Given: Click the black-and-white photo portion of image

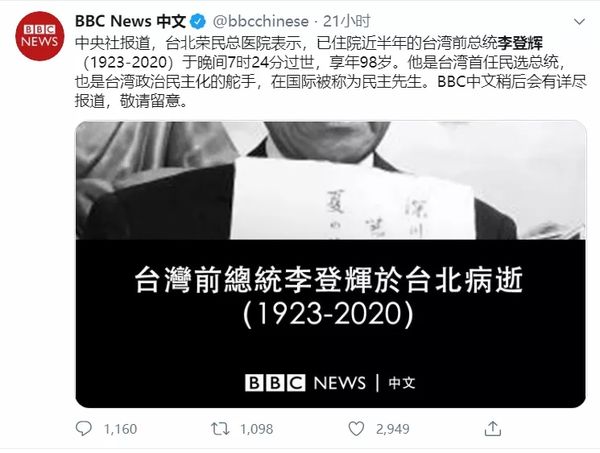Looking at the screenshot, I should (331, 181).
